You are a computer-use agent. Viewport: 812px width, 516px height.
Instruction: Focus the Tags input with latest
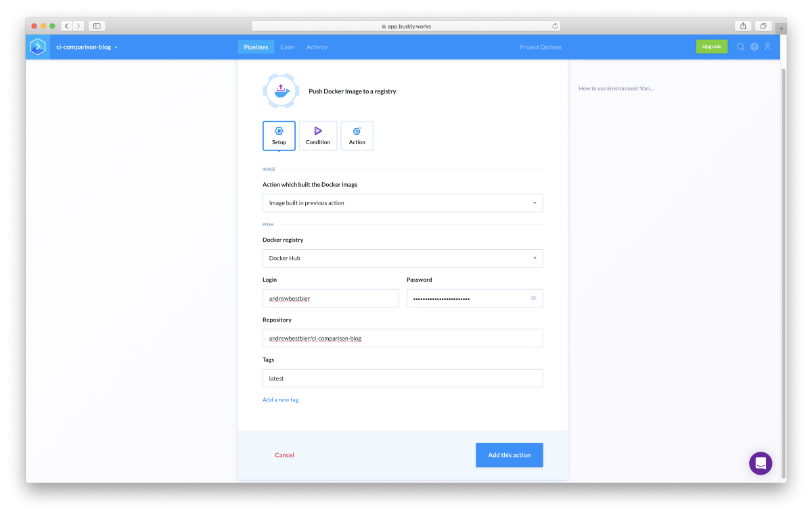[403, 378]
